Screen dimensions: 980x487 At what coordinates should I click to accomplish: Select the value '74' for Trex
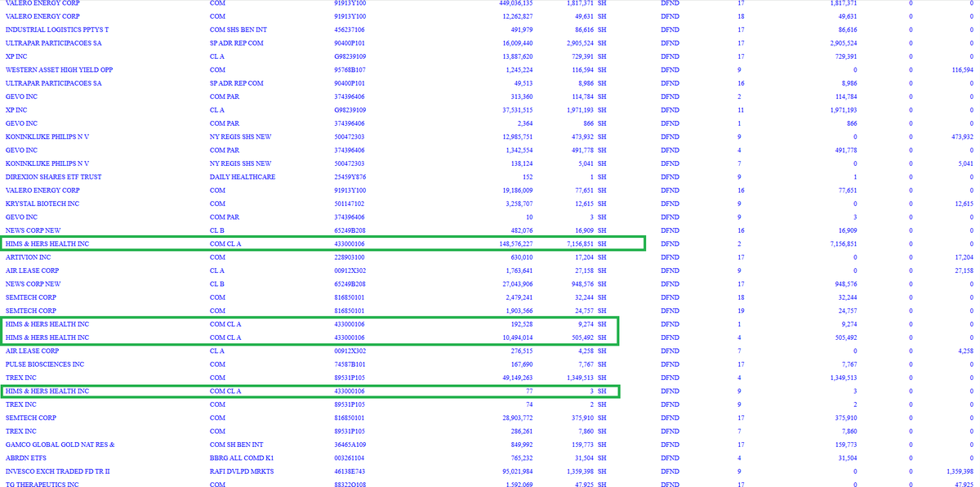[529, 404]
